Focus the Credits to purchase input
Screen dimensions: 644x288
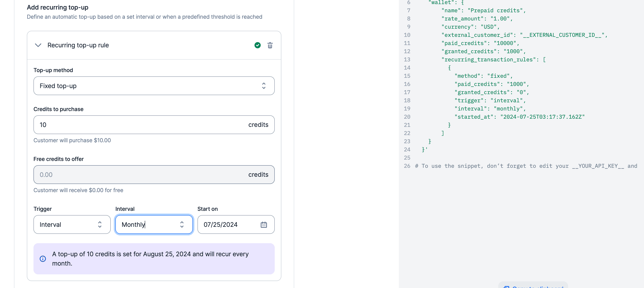coord(140,125)
